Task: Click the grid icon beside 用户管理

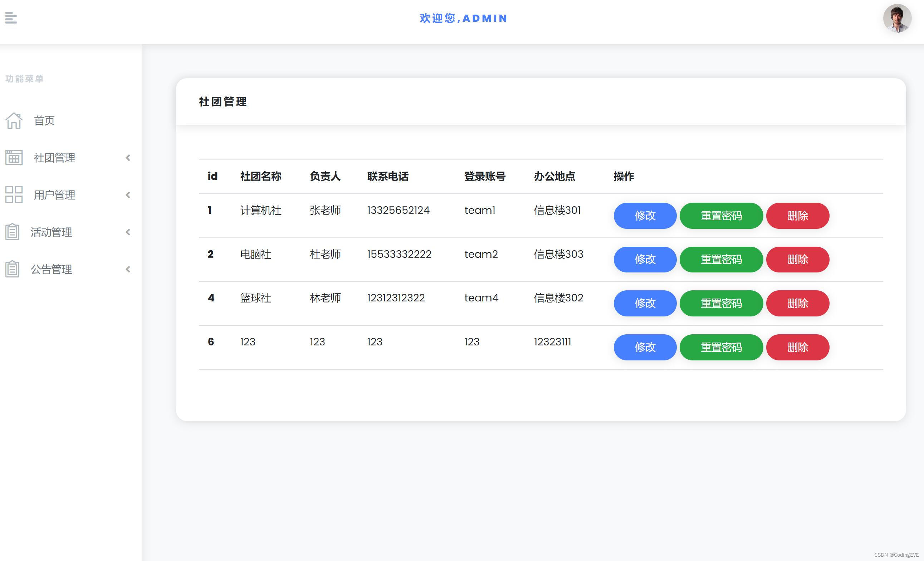Action: [14, 195]
